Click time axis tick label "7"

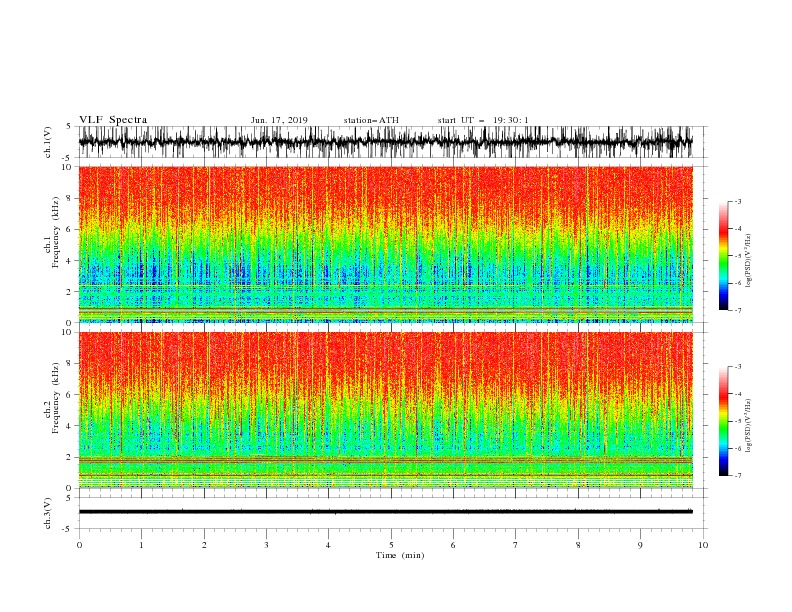coord(516,545)
